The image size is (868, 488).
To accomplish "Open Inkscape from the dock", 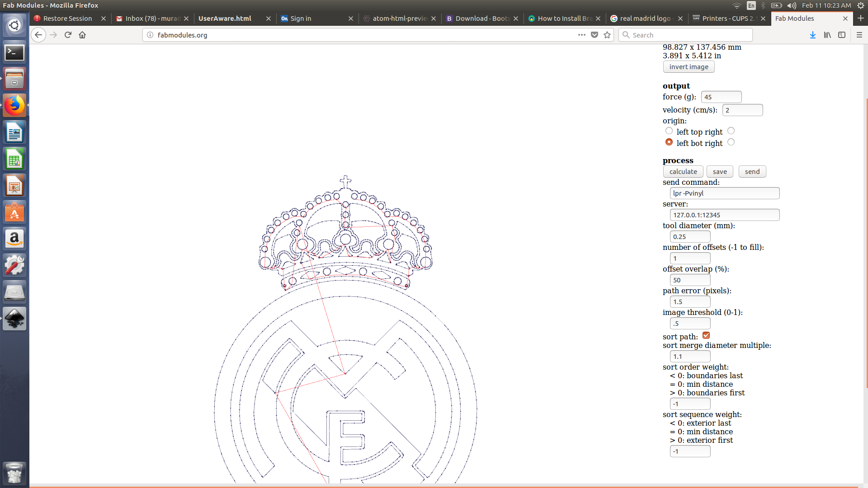I will tap(14, 319).
